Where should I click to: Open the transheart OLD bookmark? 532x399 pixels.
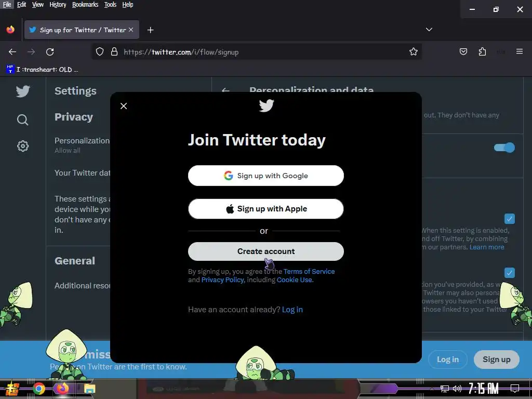click(42, 70)
